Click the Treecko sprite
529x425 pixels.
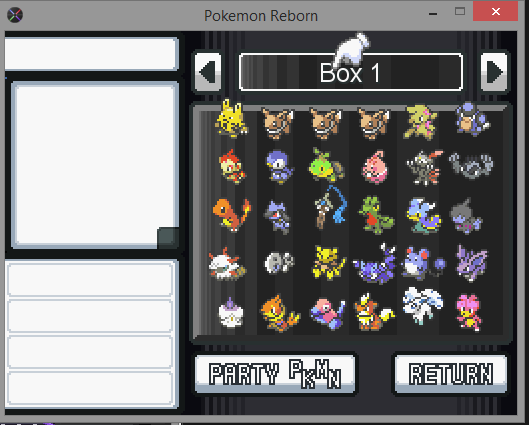[375, 216]
